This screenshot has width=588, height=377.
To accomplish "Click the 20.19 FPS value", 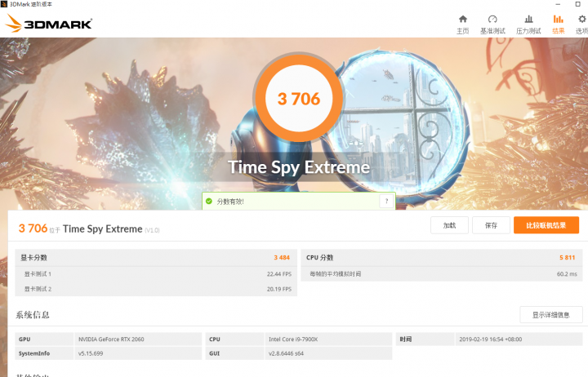I will pyautogui.click(x=279, y=289).
